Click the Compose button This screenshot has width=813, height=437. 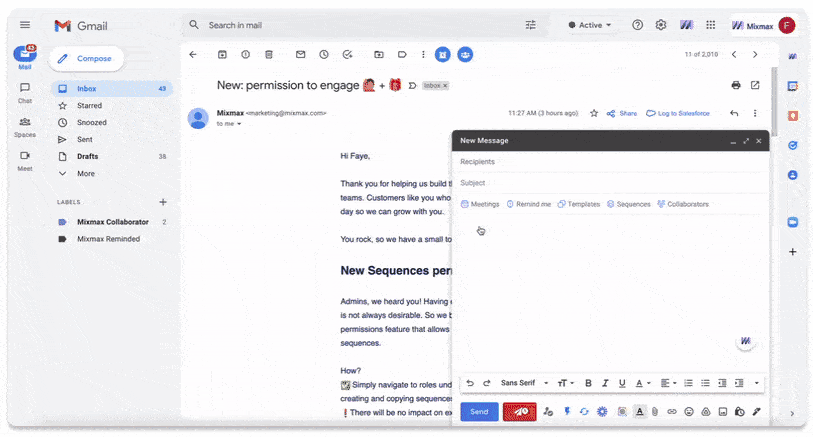86,59
